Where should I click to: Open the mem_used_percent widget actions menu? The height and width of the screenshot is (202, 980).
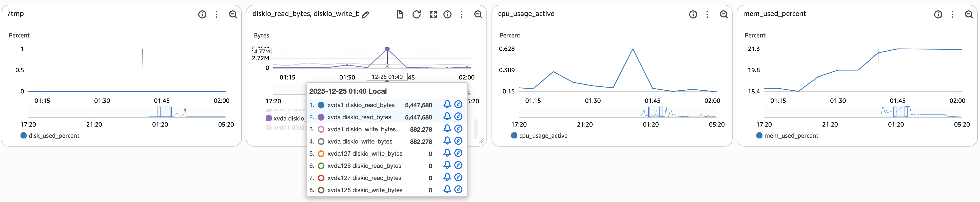tap(952, 14)
